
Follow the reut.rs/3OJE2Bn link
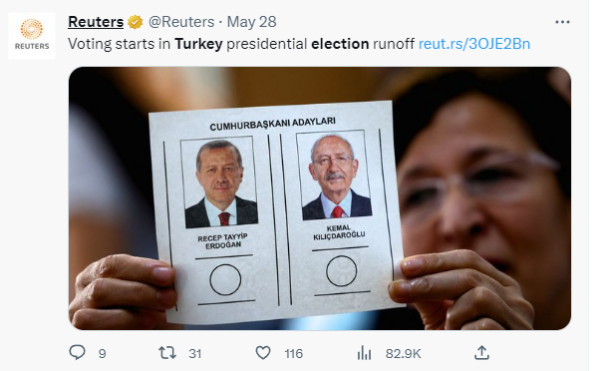(474, 44)
